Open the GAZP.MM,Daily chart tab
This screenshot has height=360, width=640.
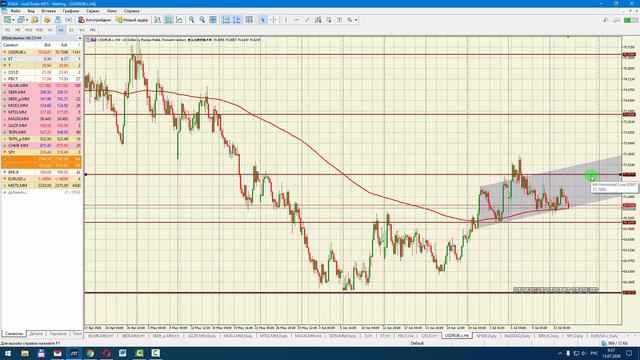[202, 336]
